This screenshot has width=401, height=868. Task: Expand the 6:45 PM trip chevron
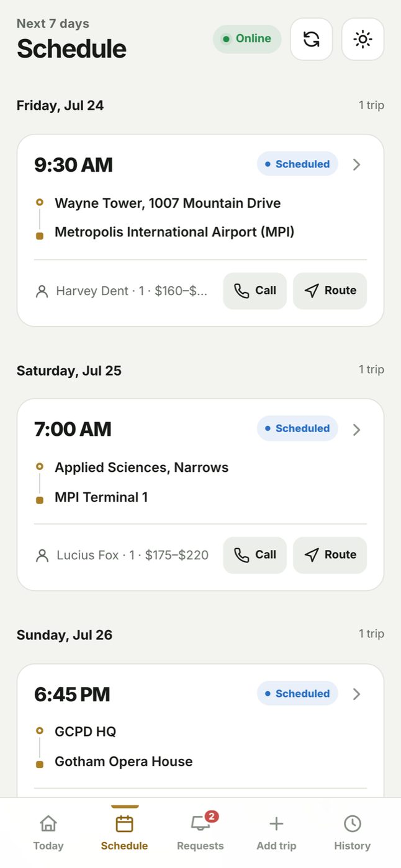point(356,694)
